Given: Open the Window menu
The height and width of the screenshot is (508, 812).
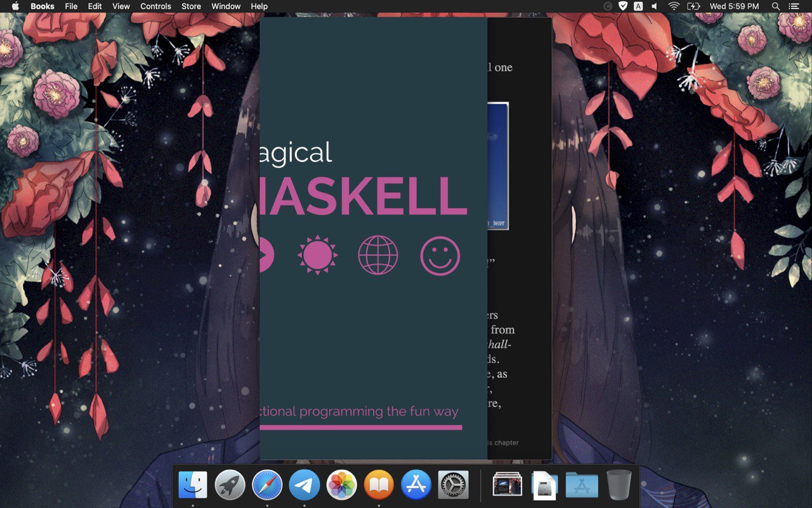Looking at the screenshot, I should (x=226, y=6).
